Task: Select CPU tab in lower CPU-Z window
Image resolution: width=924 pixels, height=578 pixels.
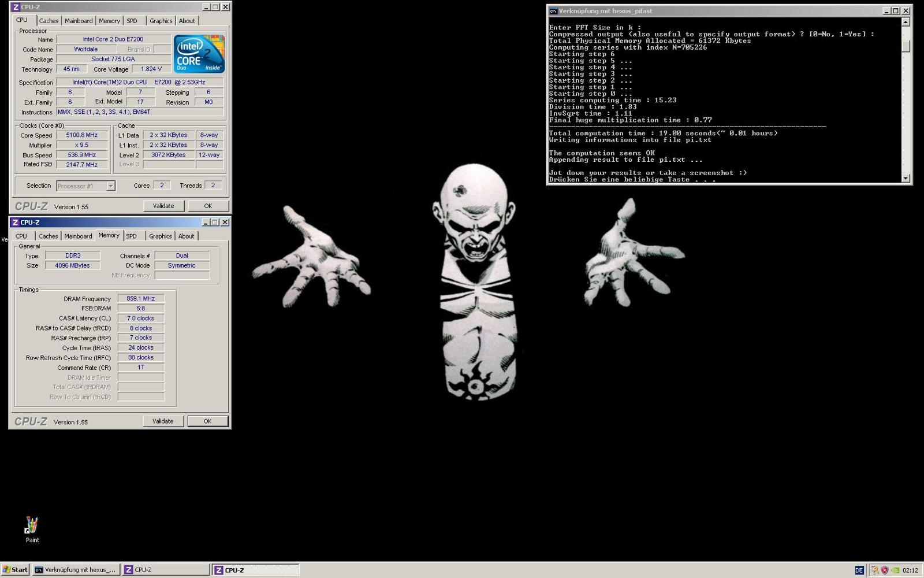Action: coord(21,236)
